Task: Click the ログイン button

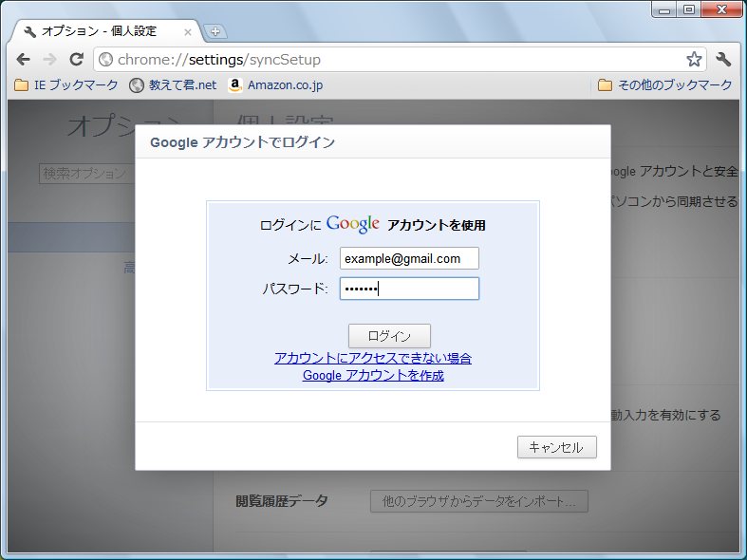Action: pyautogui.click(x=389, y=336)
